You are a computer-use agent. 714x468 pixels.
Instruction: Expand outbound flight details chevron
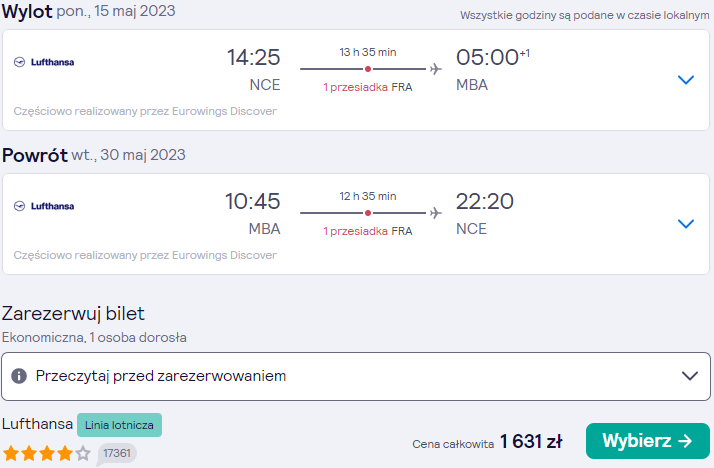click(x=686, y=80)
